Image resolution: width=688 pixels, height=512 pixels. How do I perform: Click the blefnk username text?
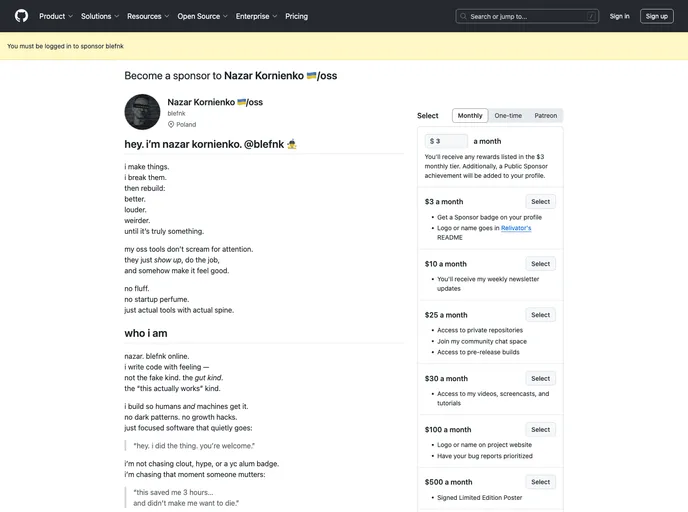(x=176, y=113)
